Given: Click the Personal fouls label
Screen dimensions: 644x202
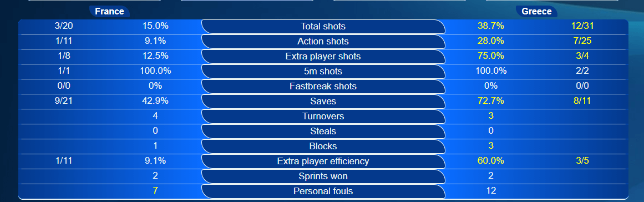Looking at the screenshot, I should (x=323, y=191).
